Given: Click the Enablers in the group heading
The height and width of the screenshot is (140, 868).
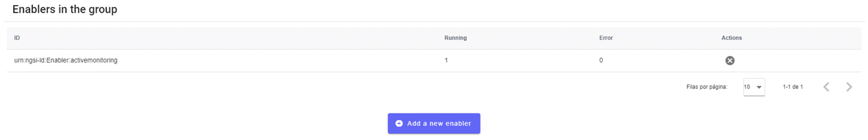Looking at the screenshot, I should (65, 10).
